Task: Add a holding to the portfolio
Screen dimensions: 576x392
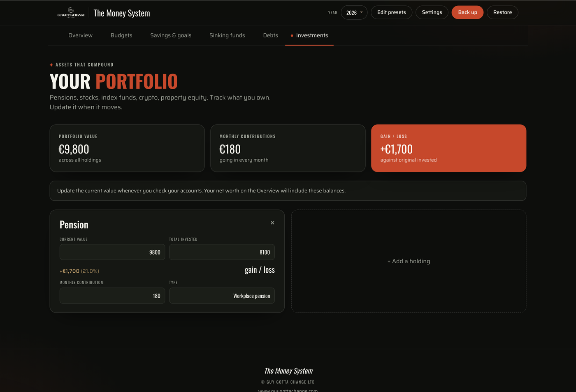Action: click(x=409, y=261)
